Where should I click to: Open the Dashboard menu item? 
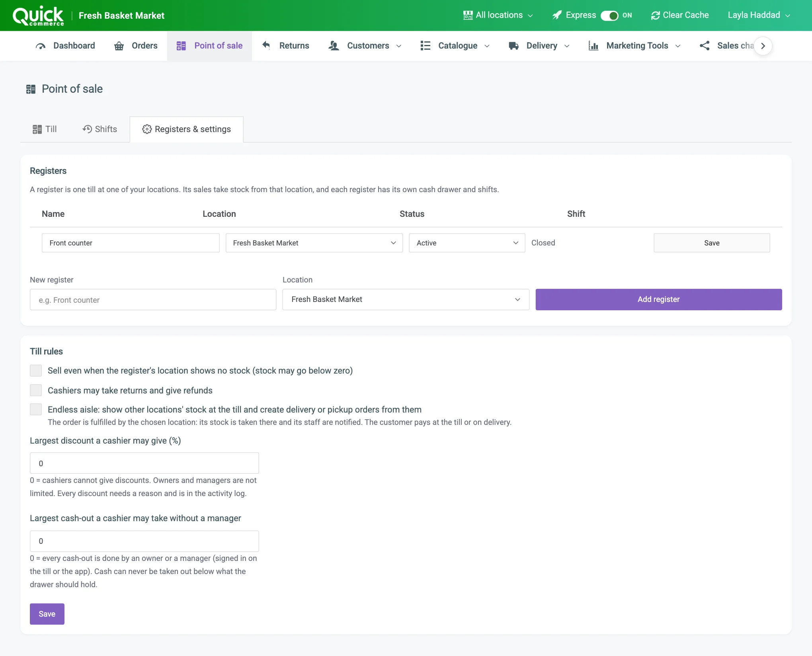[65, 46]
